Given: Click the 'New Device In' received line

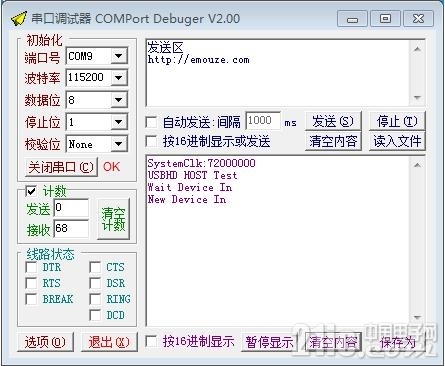Looking at the screenshot, I should click(187, 199).
